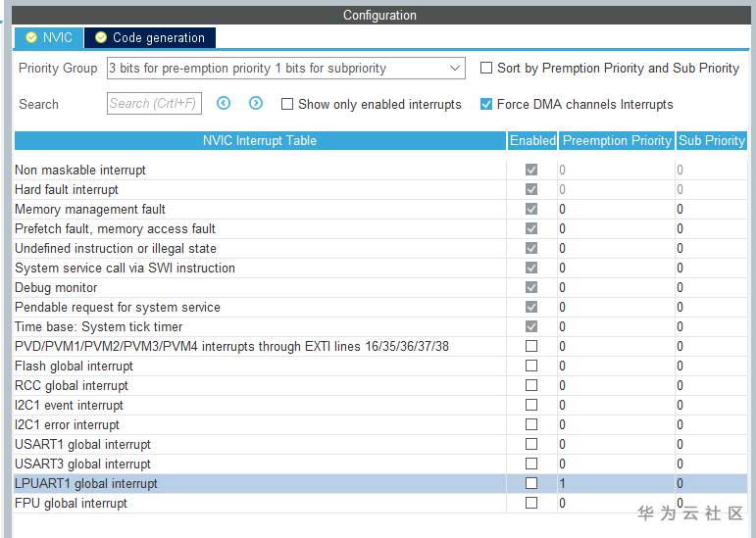This screenshot has height=538, width=756.
Task: Select the Hard fault interrupt row
Action: 380,190
